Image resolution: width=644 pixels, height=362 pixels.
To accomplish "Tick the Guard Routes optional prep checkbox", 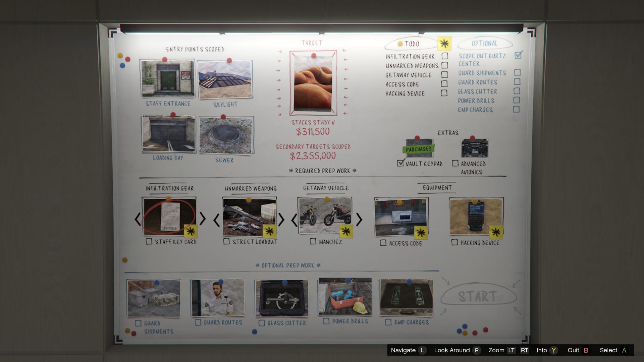I will pos(198,322).
